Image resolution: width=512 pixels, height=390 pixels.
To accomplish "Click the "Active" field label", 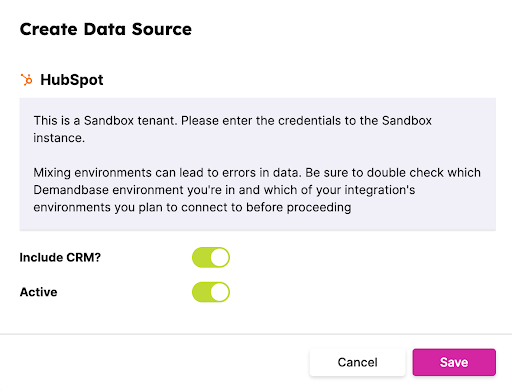I will tap(38, 292).
